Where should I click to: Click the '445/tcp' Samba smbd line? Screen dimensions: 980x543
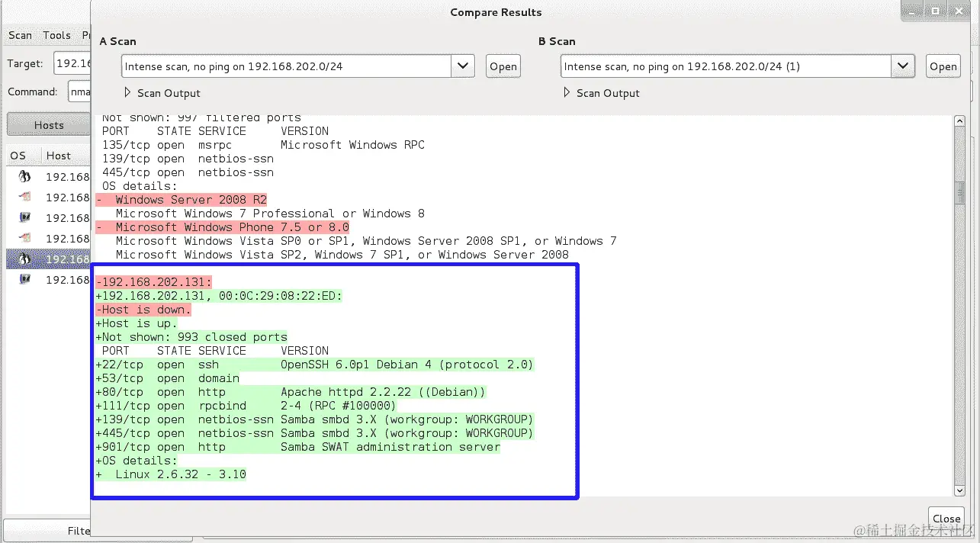(315, 433)
